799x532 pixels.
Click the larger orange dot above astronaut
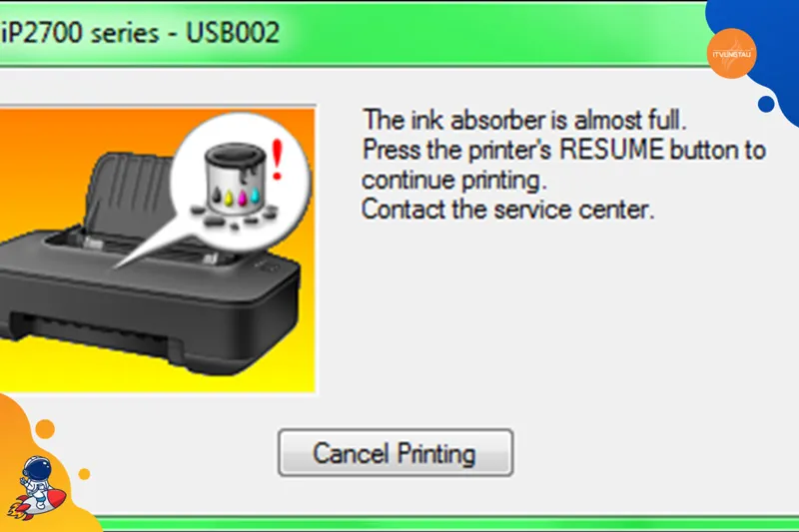(45, 429)
